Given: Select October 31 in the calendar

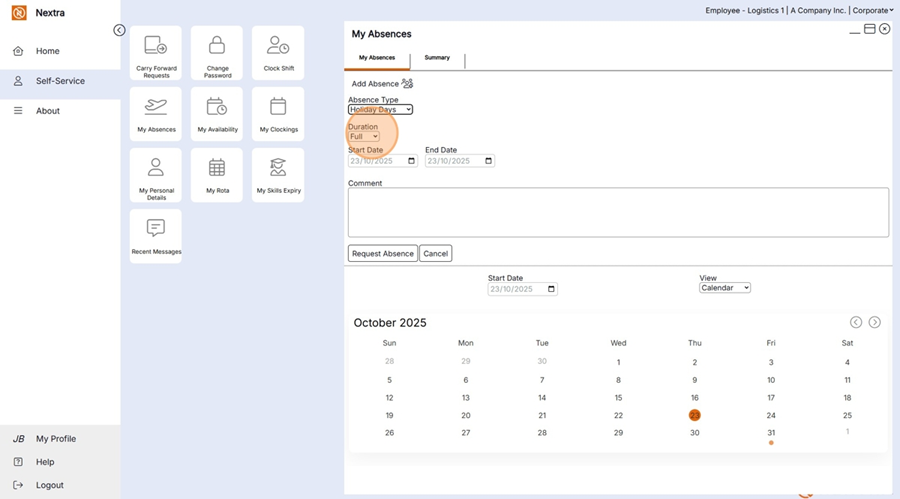Looking at the screenshot, I should pos(771,433).
